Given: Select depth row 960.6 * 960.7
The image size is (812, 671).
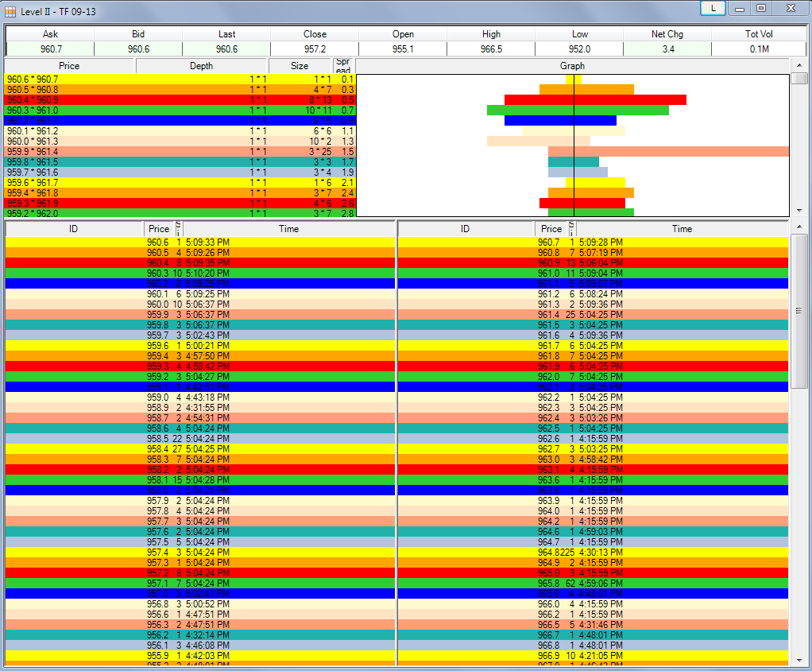Looking at the screenshot, I should (180, 80).
